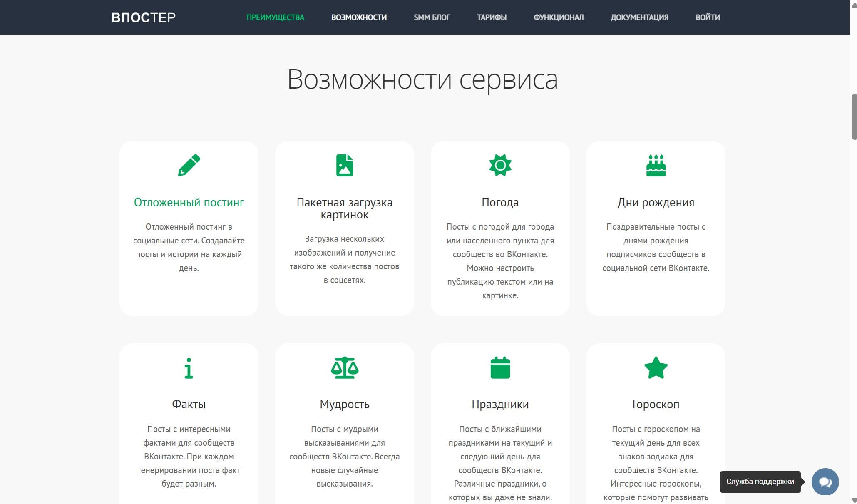The width and height of the screenshot is (857, 504).
Task: Open SMM БЛОГ in the navigation
Action: click(x=432, y=17)
